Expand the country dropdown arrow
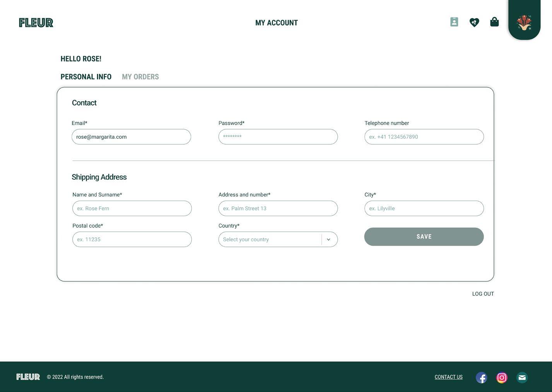Image resolution: width=552 pixels, height=392 pixels. (328, 239)
